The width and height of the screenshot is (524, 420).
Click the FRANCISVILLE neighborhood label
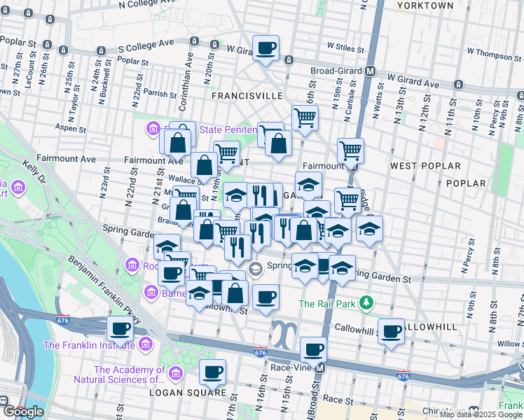(247, 96)
